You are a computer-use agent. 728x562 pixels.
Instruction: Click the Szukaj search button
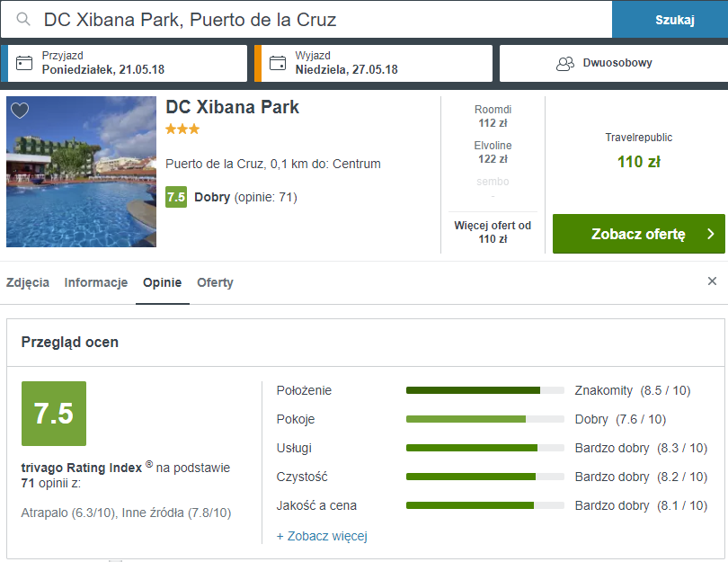click(674, 20)
